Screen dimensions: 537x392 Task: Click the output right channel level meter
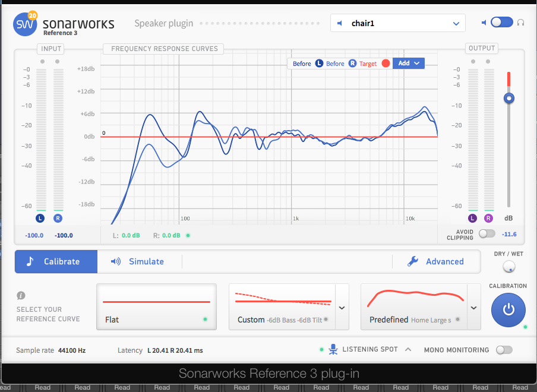pyautogui.click(x=489, y=140)
